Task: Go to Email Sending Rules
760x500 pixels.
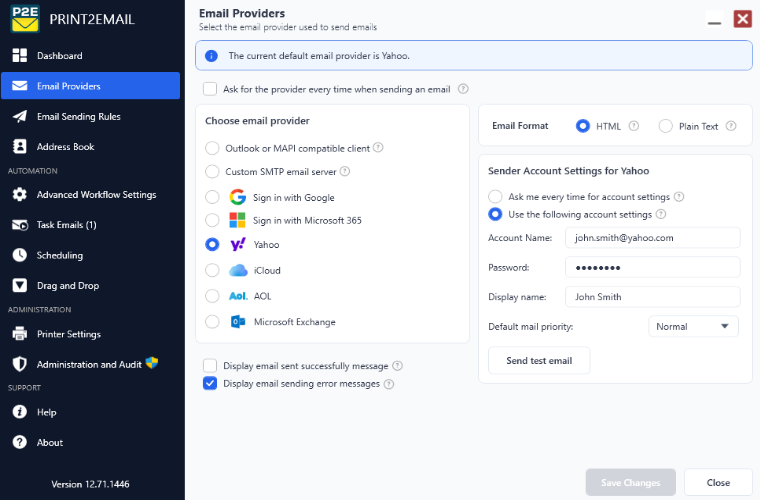Action: click(x=91, y=116)
